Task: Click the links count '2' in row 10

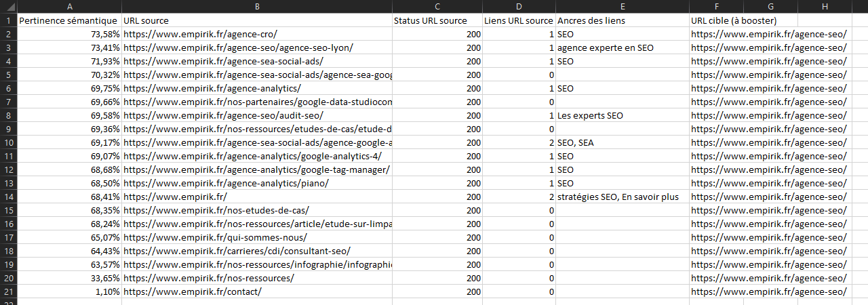Action: 519,142
